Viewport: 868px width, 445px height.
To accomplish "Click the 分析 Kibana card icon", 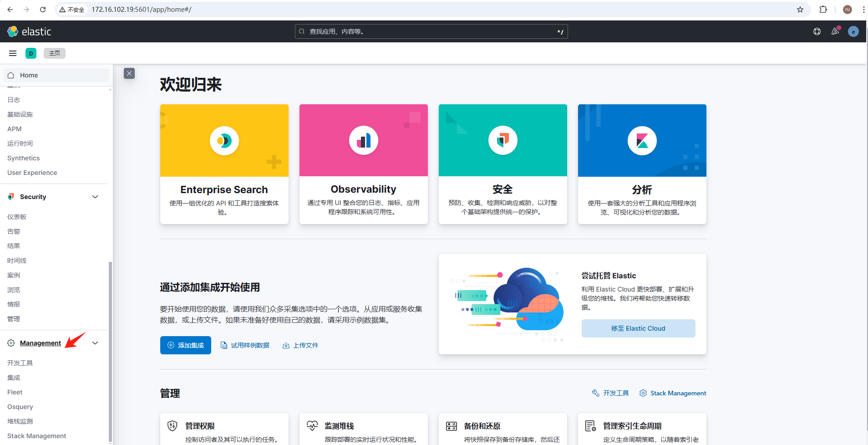I will click(x=642, y=141).
